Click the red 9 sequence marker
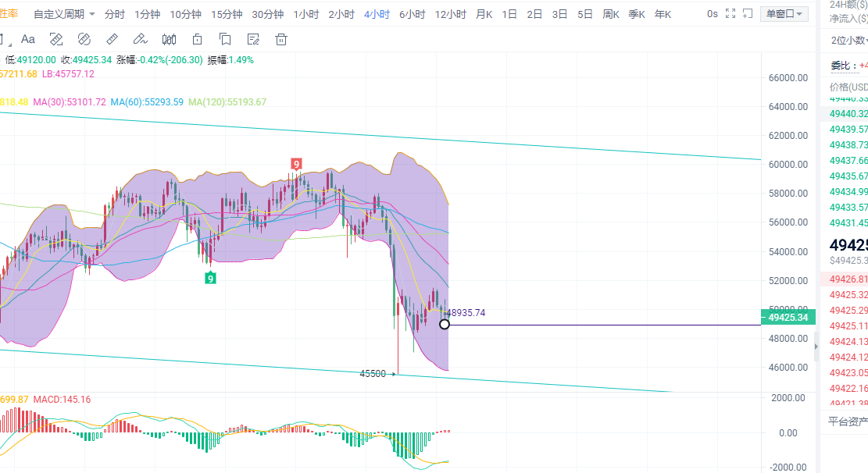868x473 pixels. (x=296, y=164)
